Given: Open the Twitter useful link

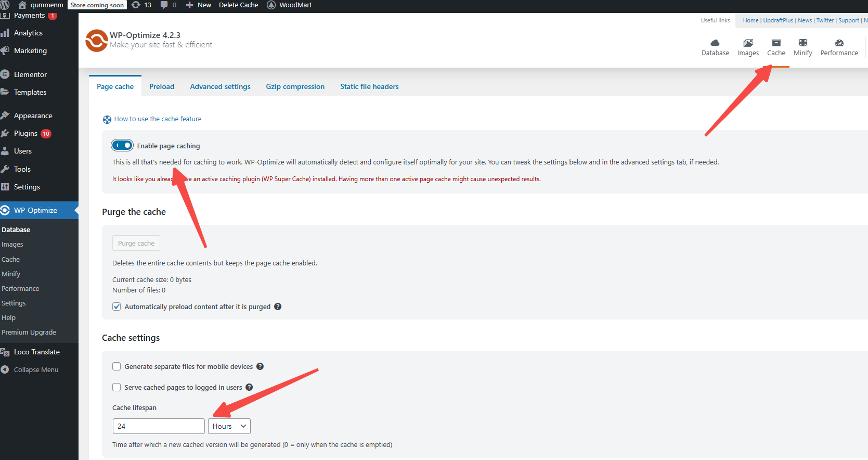Looking at the screenshot, I should click(x=825, y=20).
